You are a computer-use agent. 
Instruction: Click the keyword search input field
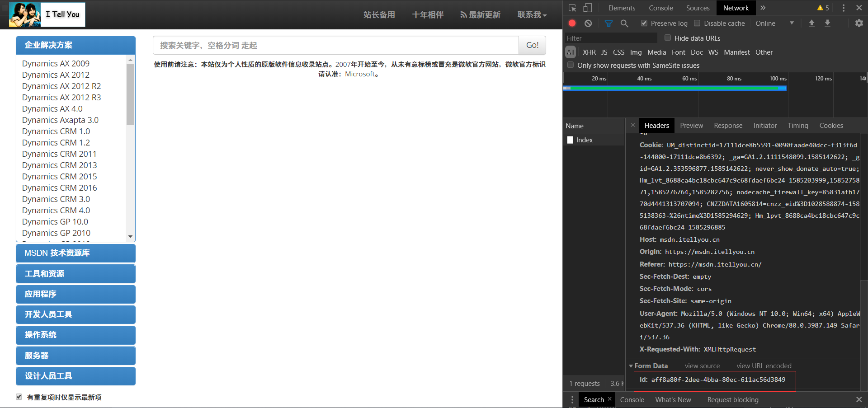click(335, 45)
